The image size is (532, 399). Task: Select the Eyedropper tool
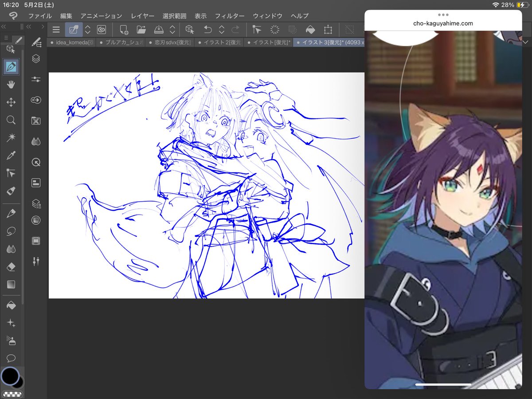click(11, 155)
